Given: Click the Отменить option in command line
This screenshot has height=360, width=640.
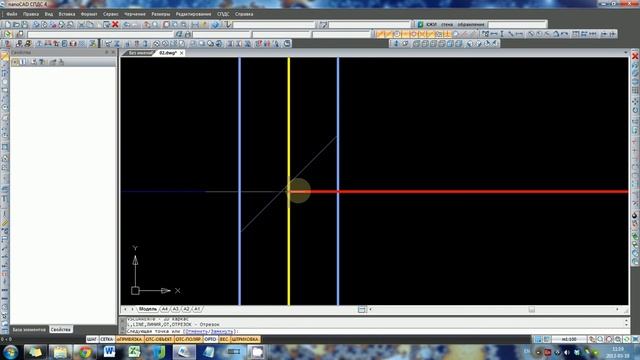Looking at the screenshot, I should click(x=197, y=331).
